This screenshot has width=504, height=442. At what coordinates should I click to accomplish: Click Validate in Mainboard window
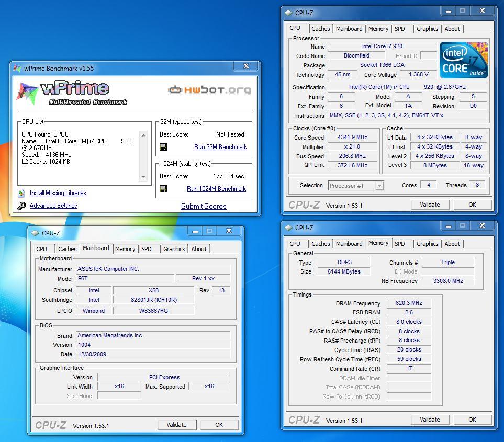176,425
